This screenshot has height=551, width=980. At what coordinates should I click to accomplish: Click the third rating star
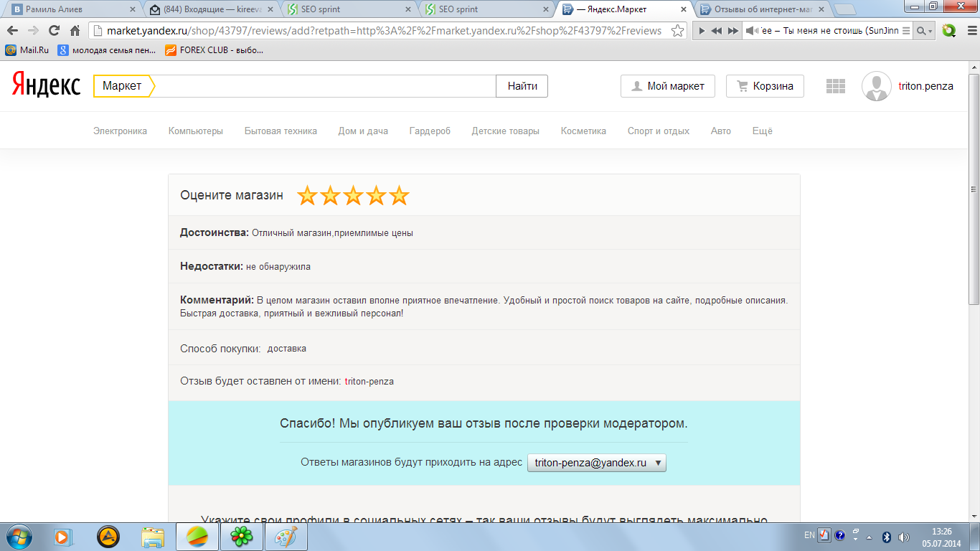[x=353, y=195]
